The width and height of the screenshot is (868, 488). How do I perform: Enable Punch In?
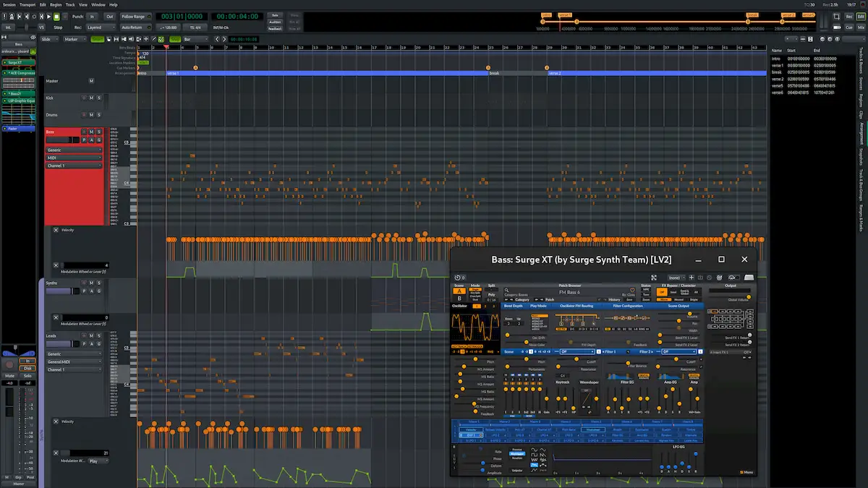coord(92,17)
